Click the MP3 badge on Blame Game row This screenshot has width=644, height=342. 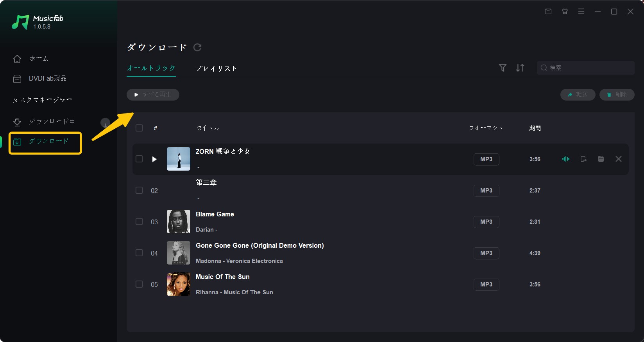486,222
